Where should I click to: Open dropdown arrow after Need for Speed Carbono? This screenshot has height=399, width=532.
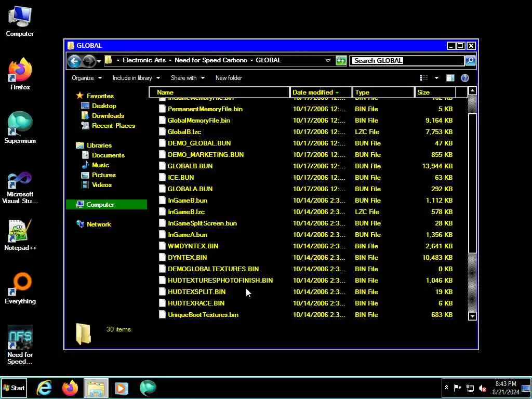click(x=252, y=61)
